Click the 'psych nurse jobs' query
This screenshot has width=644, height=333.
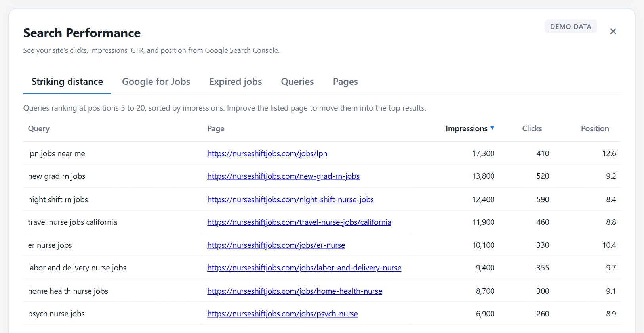tap(56, 314)
